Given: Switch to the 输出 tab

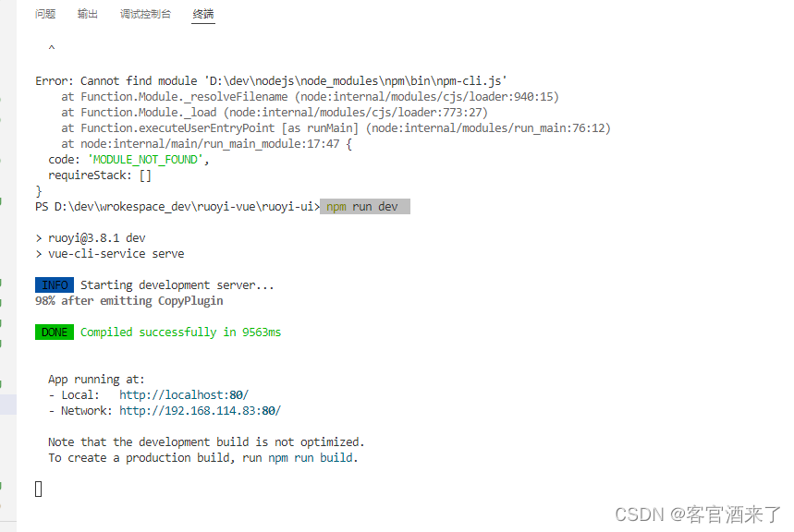Looking at the screenshot, I should tap(88, 14).
